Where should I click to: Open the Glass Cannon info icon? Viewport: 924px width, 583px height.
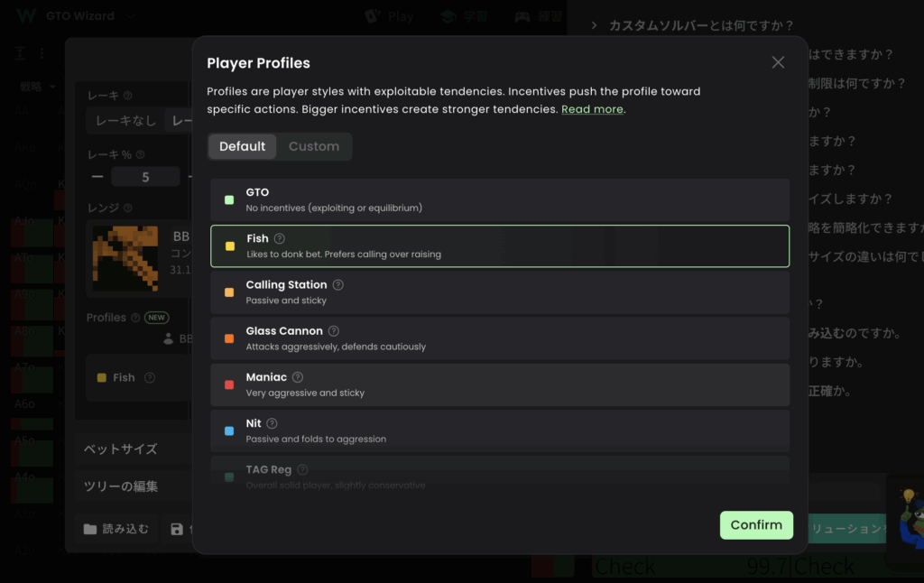click(x=334, y=331)
